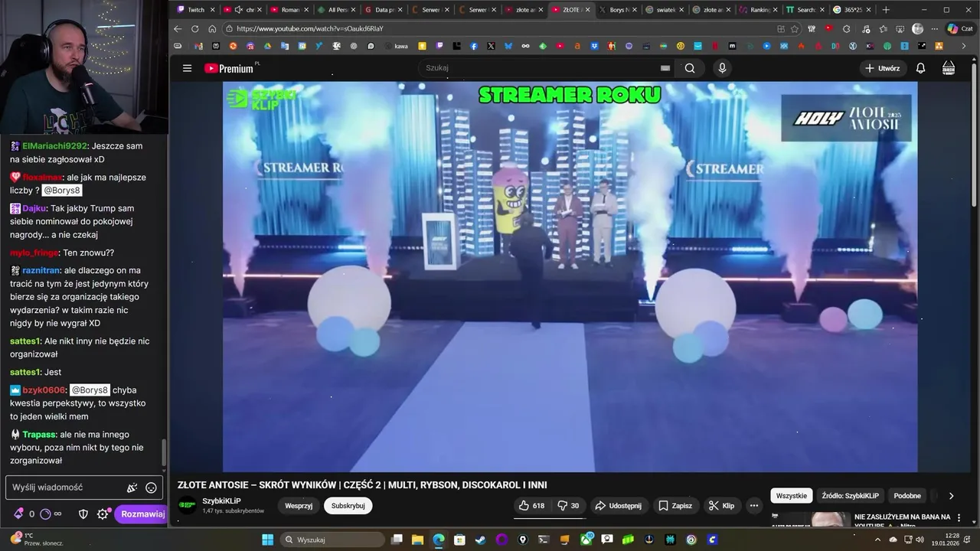This screenshot has height=551, width=980.
Task: Open options menu for the recommended video
Action: [959, 518]
